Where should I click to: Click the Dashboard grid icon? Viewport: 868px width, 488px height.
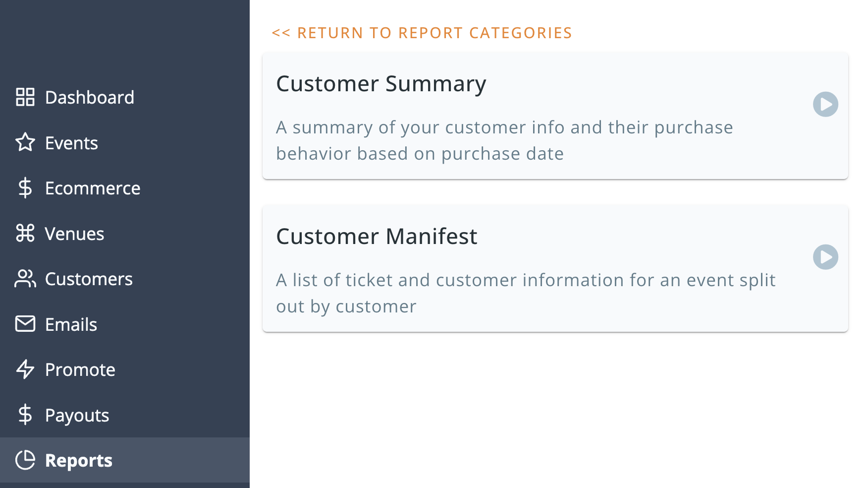point(25,97)
